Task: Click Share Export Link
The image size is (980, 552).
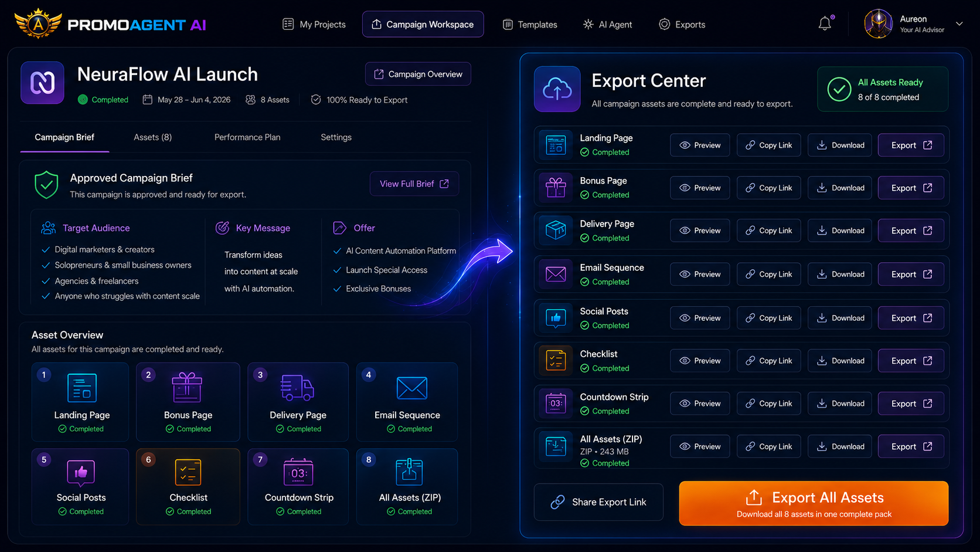Action: click(x=598, y=502)
